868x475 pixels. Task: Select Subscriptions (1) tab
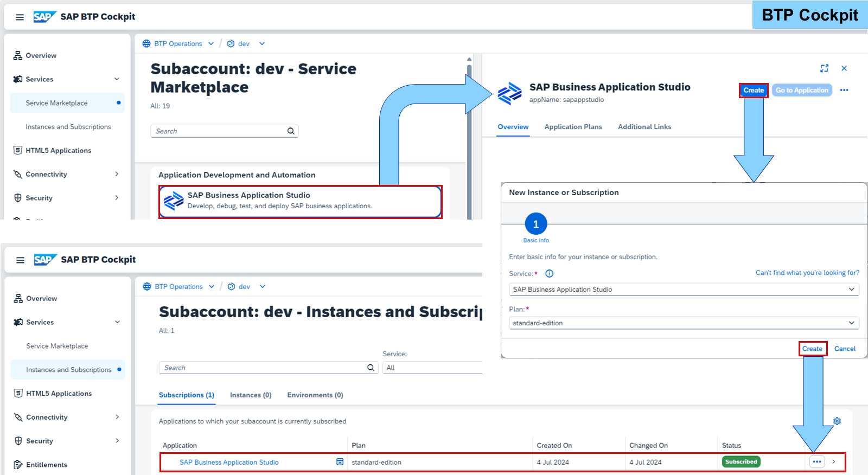[187, 395]
